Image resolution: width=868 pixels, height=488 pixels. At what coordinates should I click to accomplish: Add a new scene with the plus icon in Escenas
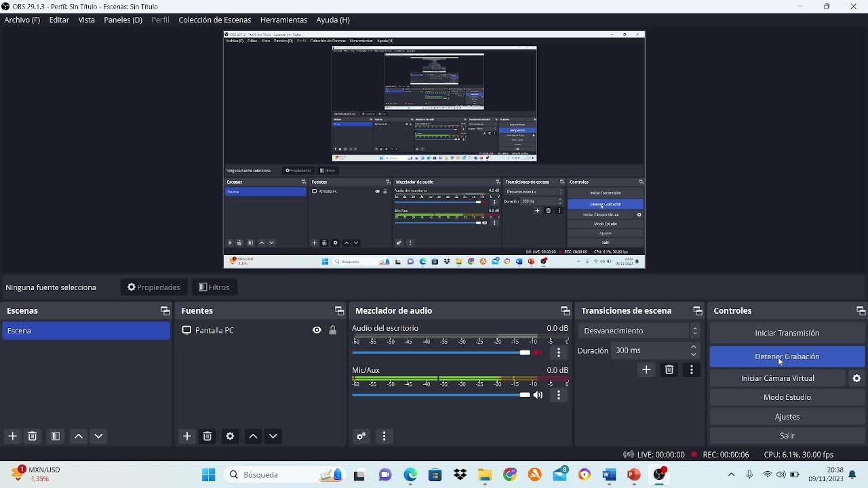point(12,436)
